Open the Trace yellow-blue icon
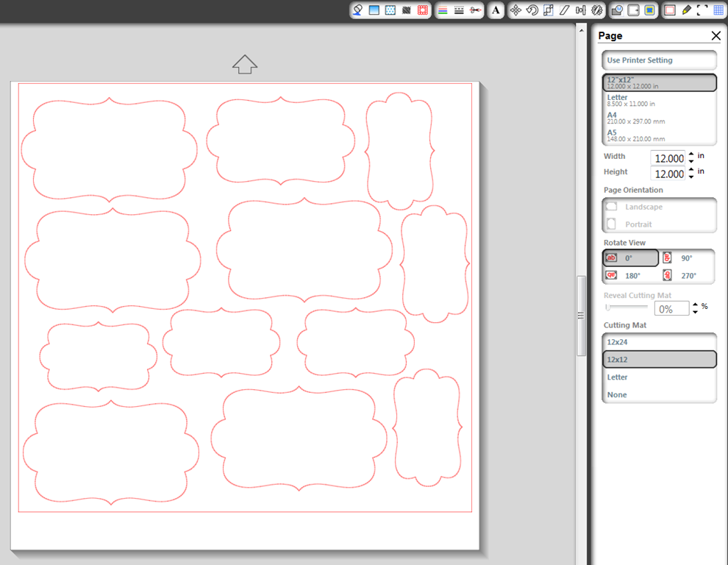Screen dimensions: 728x565 (x=649, y=10)
